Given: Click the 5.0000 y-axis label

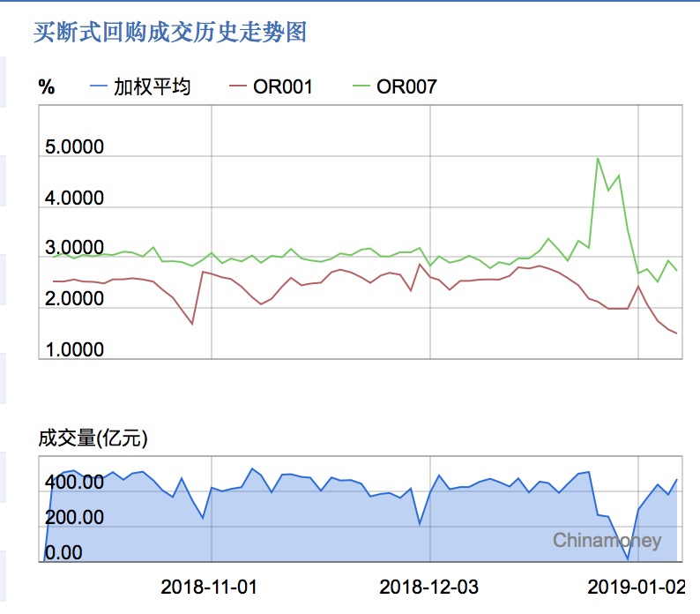Looking at the screenshot, I should [74, 147].
